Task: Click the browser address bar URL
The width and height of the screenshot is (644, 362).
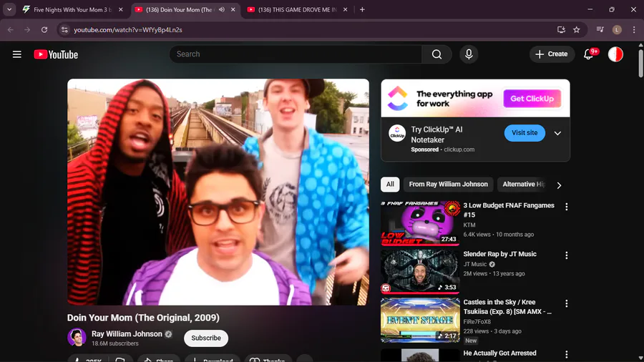Action: pos(128,30)
